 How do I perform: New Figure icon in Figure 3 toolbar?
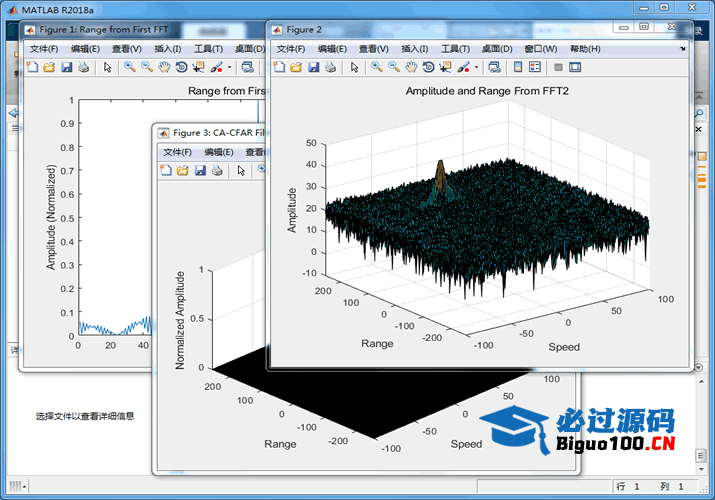click(166, 170)
